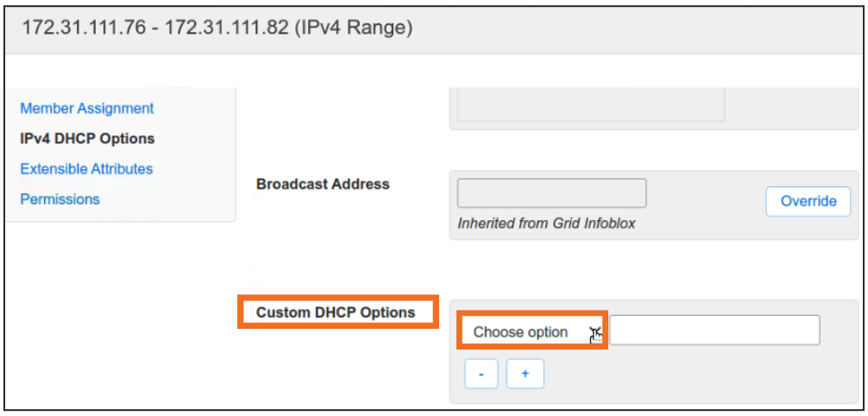Open the Choose option dropdown
Image resolution: width=868 pixels, height=416 pixels.
coord(521,332)
